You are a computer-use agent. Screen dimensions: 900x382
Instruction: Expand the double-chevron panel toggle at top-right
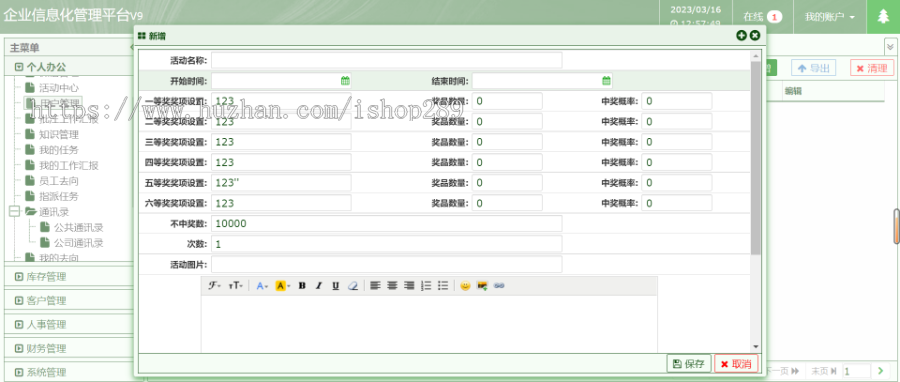coord(890,46)
